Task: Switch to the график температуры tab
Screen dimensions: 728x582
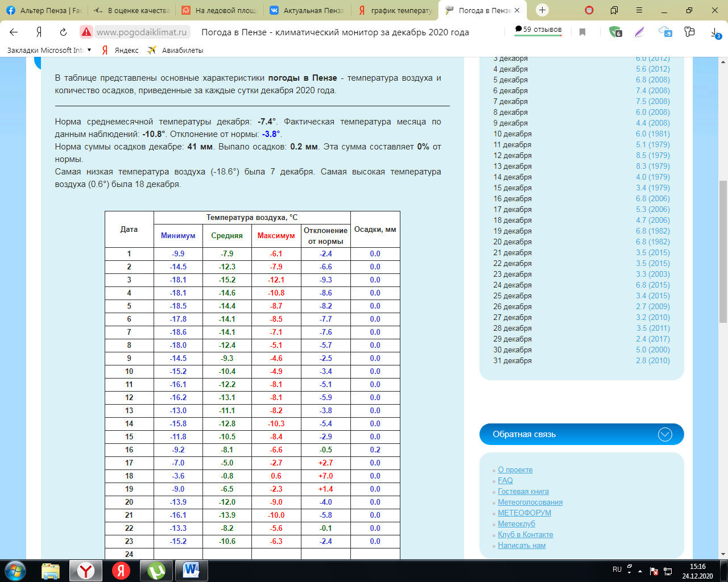Action: coord(395,10)
